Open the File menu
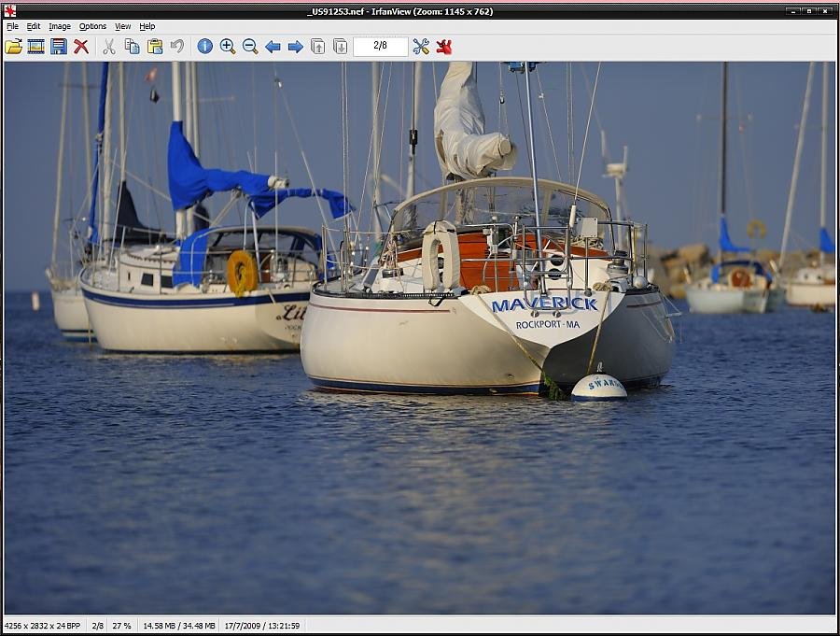 click(12, 26)
